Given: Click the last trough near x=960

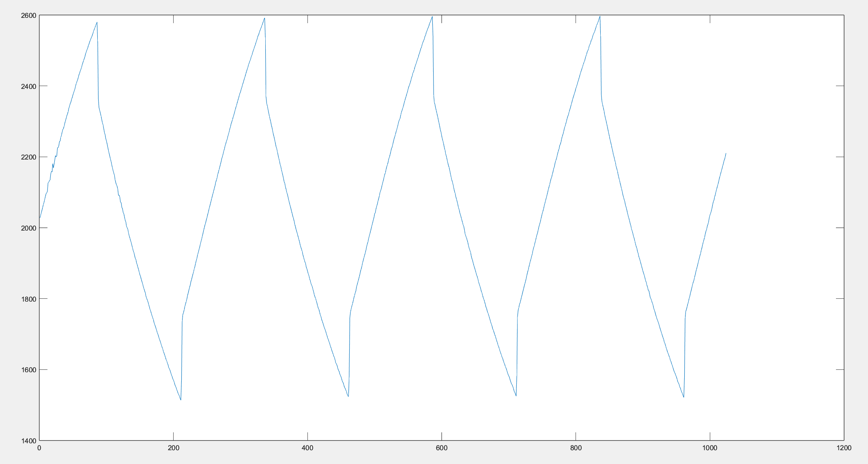Looking at the screenshot, I should point(683,397).
